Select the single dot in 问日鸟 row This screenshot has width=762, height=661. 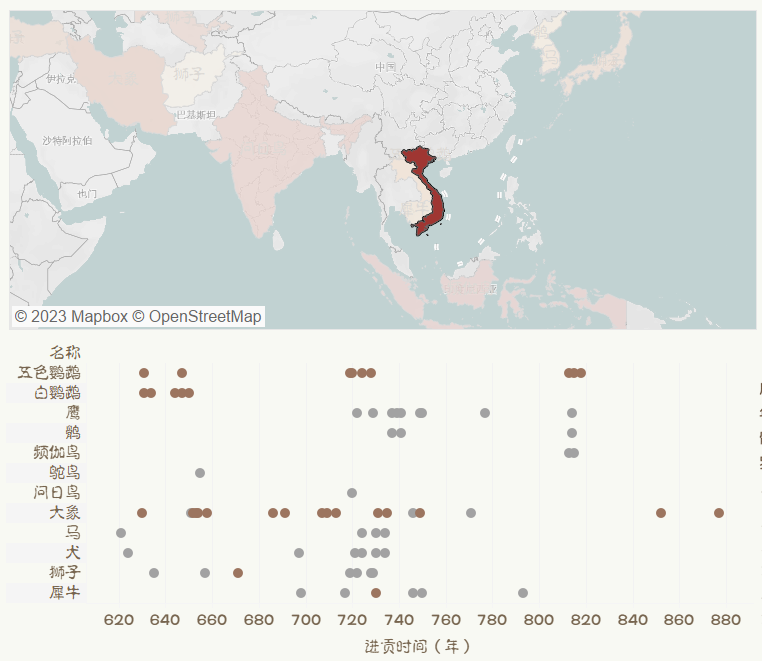coord(352,493)
